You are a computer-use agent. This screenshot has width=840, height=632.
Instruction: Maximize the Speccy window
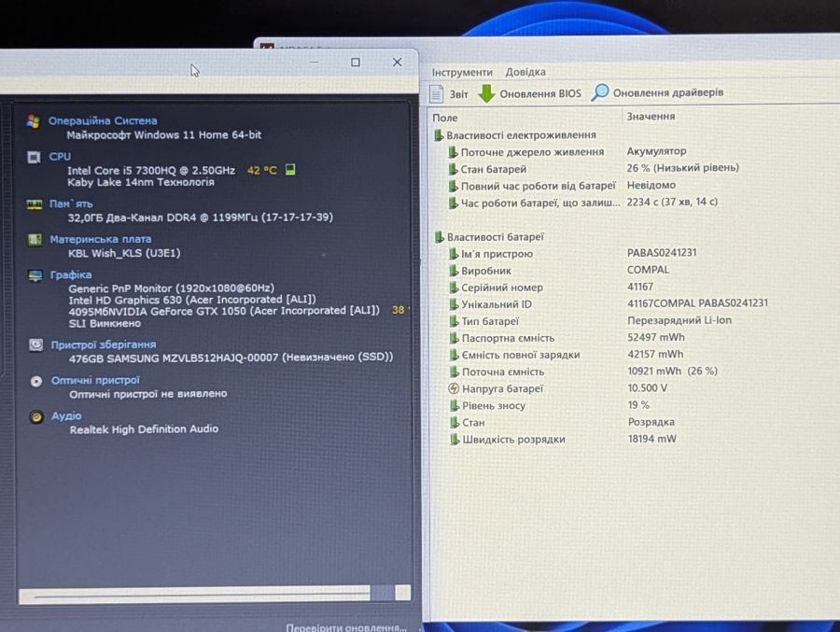pos(356,63)
